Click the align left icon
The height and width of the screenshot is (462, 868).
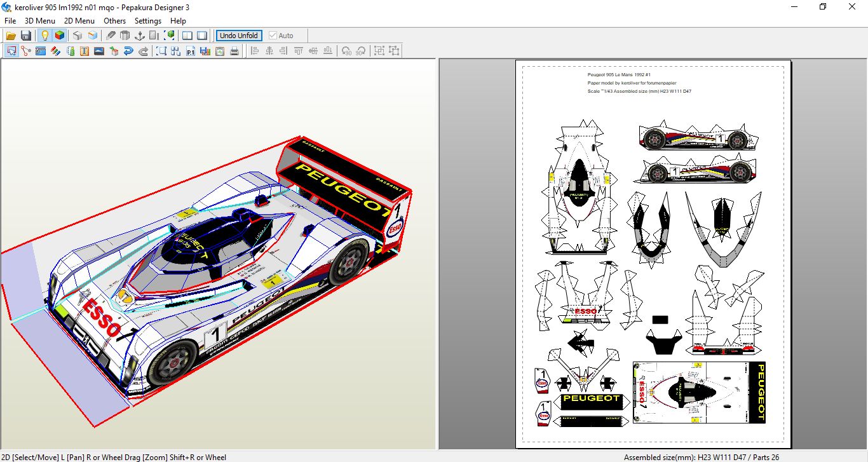tap(255, 51)
